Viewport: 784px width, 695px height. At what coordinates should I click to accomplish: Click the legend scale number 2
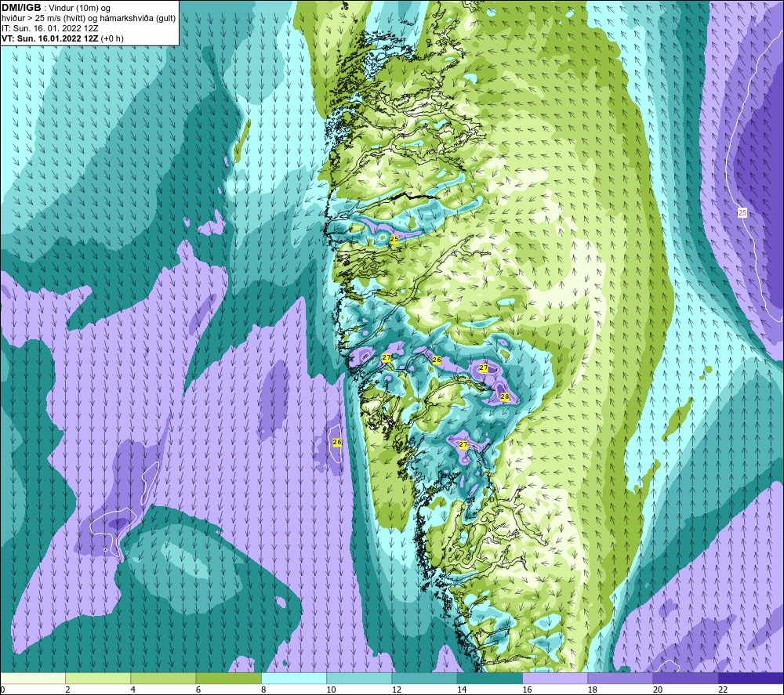pyautogui.click(x=67, y=690)
